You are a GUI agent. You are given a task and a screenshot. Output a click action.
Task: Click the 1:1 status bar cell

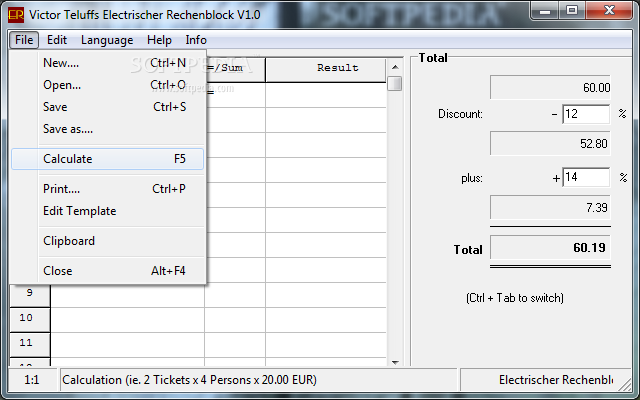32,380
